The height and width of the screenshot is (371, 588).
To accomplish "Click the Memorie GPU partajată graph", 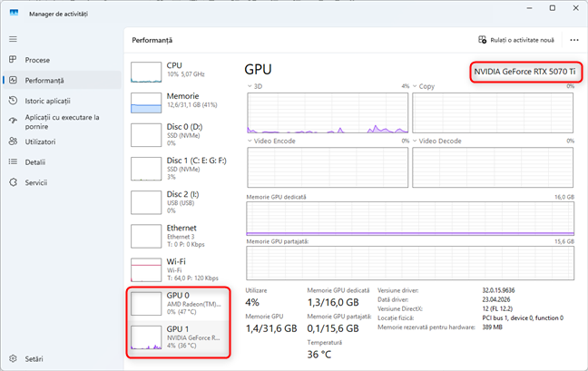I will 410,263.
